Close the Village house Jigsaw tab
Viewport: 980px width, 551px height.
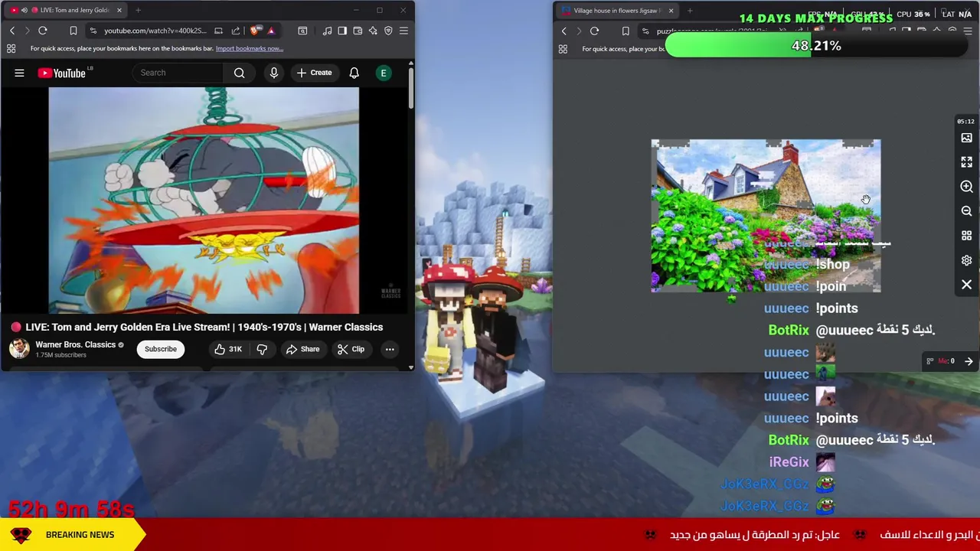tap(671, 11)
